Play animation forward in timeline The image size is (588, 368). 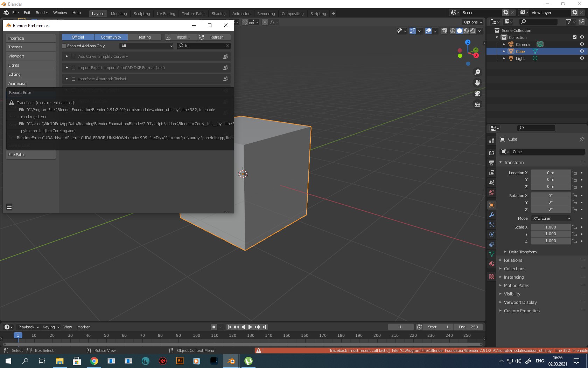(250, 327)
